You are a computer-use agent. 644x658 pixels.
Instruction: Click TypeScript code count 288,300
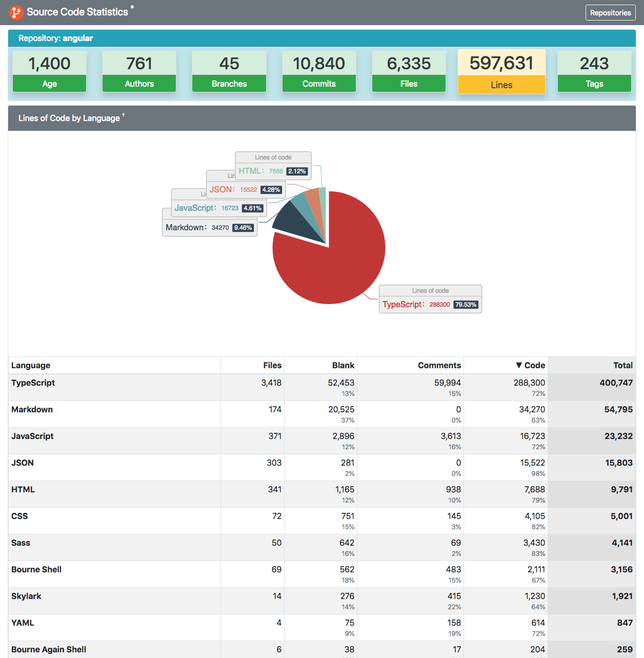coord(529,383)
